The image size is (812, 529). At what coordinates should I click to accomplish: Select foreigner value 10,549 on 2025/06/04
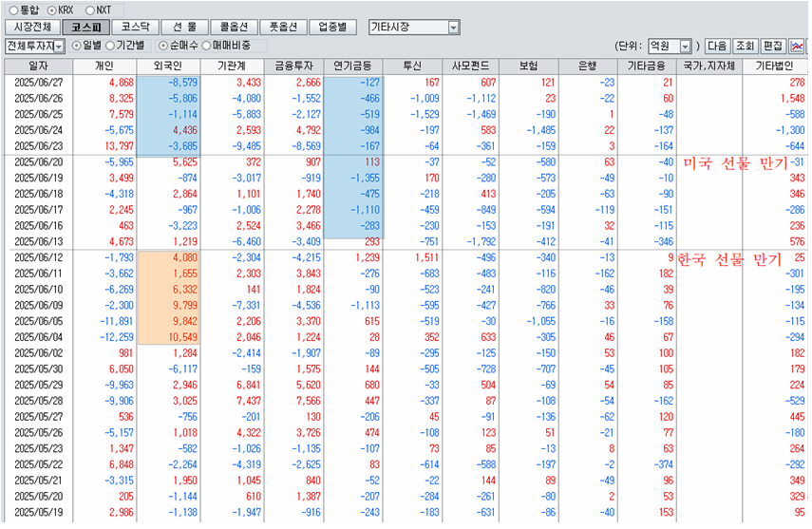(182, 337)
